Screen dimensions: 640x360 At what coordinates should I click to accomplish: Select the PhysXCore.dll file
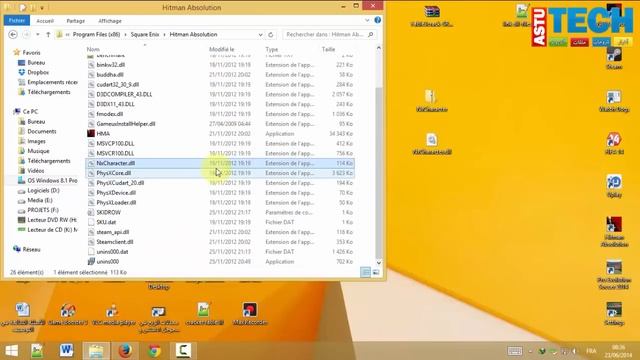[x=113, y=173]
